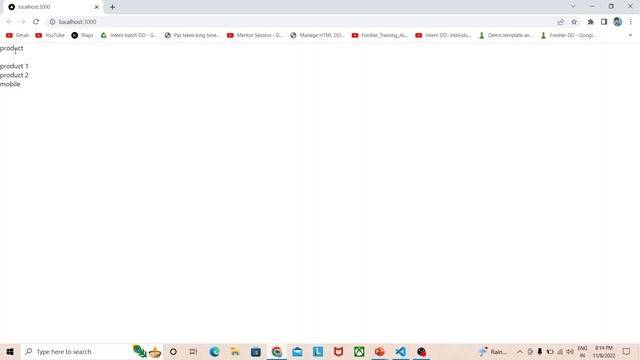Open Task View on taskbar
The height and width of the screenshot is (360, 640).
(x=193, y=351)
